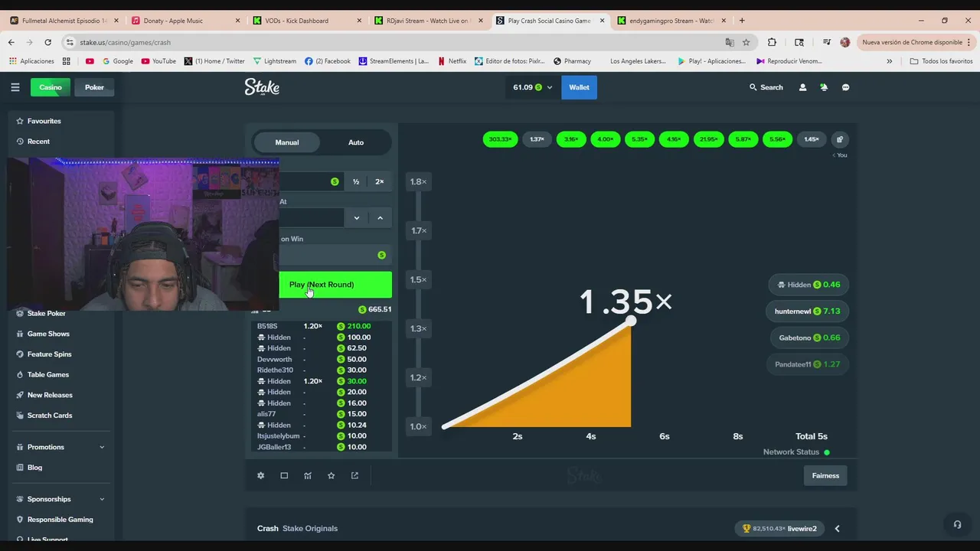
Task: Click Profit on Win field
Action: (x=335, y=255)
